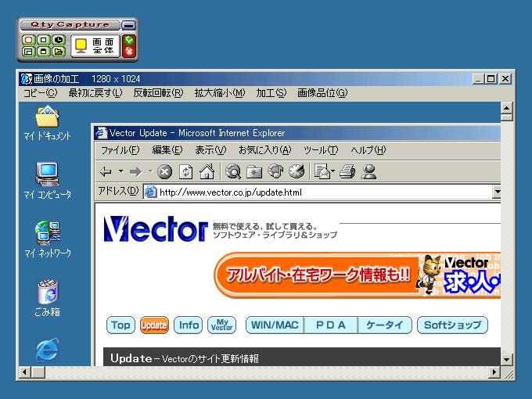Image resolution: width=532 pixels, height=399 pixels.
Task: Click the IE Refresh toolbar icon
Action: (186, 171)
